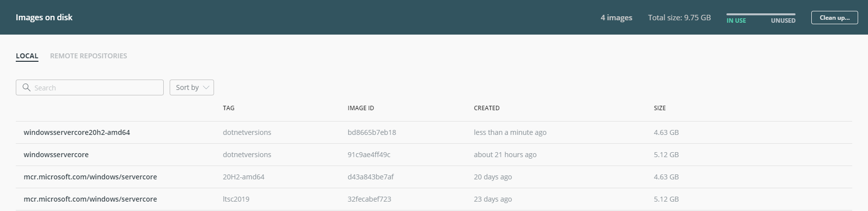The width and height of the screenshot is (868, 211).
Task: Click image ID 32fecabef723
Action: pyautogui.click(x=369, y=199)
